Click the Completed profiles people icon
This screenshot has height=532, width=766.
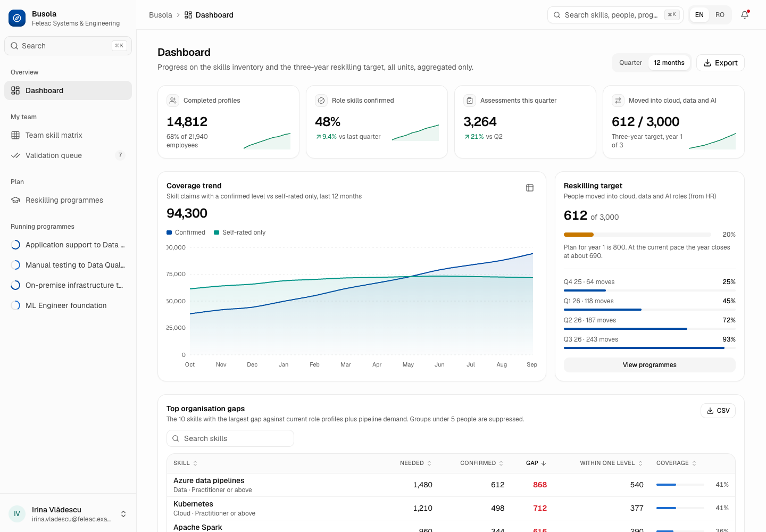[x=173, y=101]
